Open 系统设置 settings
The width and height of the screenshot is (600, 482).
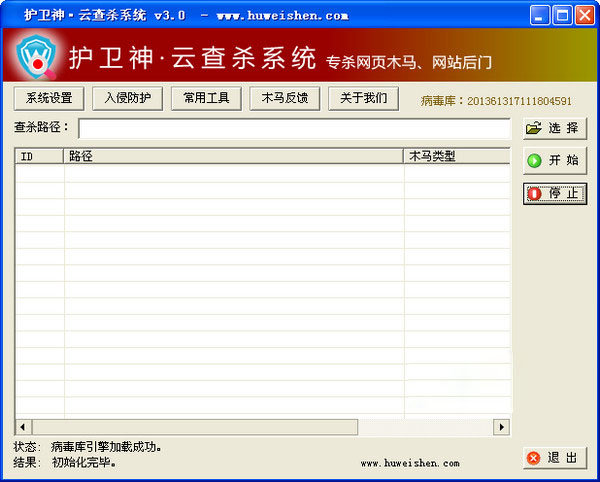(49, 98)
